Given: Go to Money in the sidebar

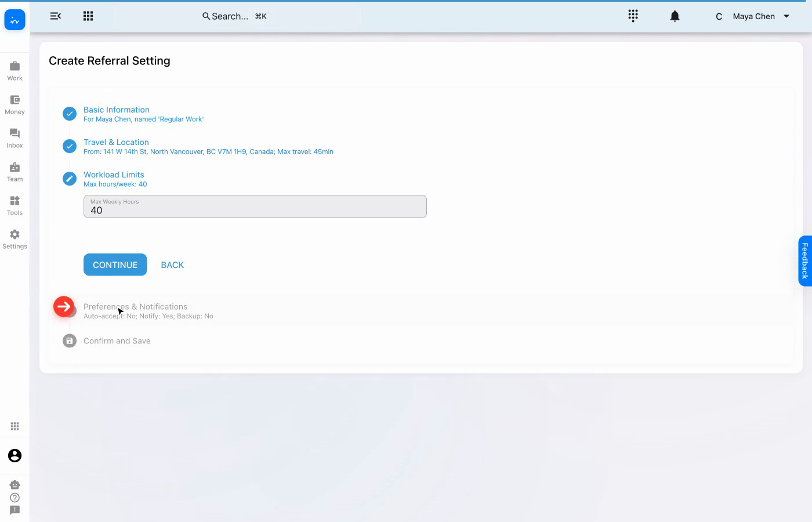Looking at the screenshot, I should [14, 104].
